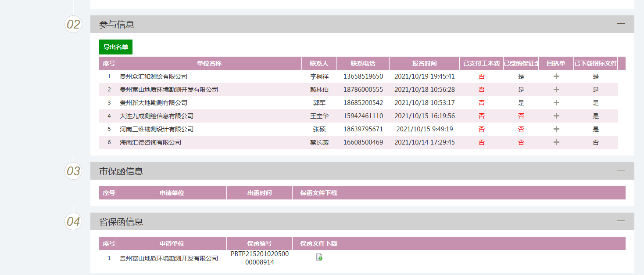The width and height of the screenshot is (644, 275).
Task: Click registration time 2021/10/15 16:19:56
Action: point(425,116)
